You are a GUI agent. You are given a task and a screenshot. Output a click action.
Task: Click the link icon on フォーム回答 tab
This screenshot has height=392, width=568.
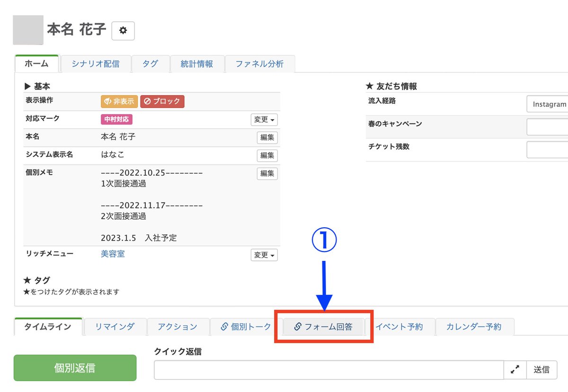297,326
